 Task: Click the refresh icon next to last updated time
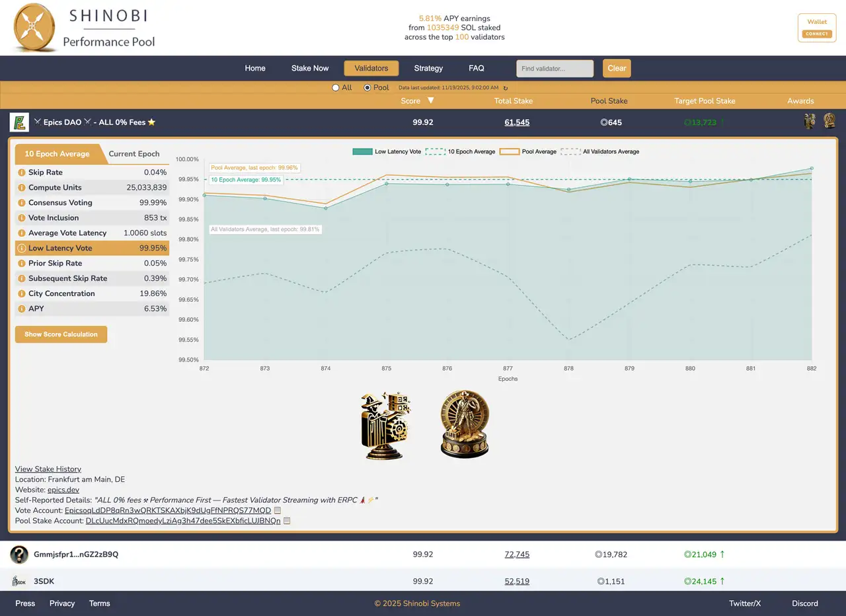tap(506, 88)
